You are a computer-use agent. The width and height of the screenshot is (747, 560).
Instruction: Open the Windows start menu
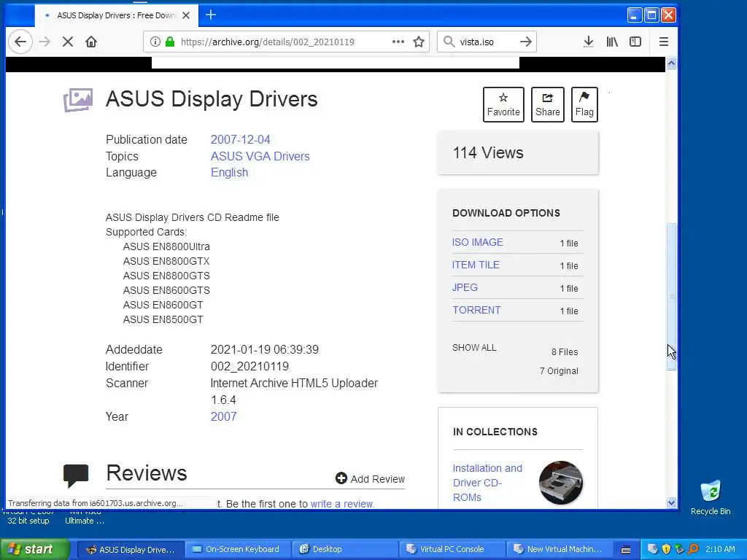point(34,550)
